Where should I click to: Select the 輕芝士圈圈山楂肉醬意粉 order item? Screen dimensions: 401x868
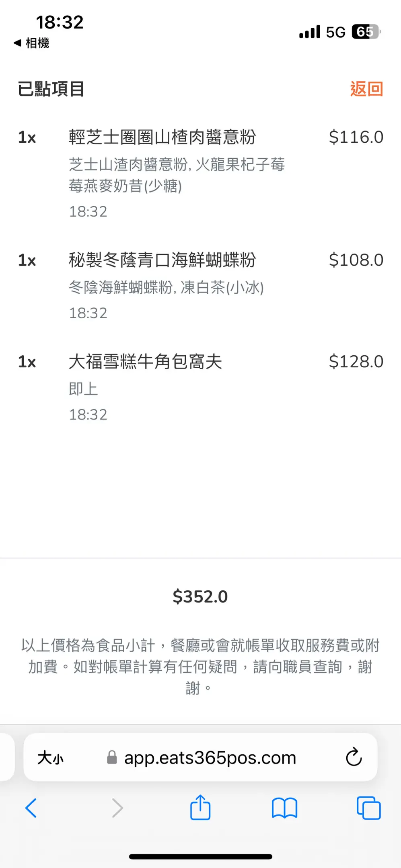coord(162,137)
